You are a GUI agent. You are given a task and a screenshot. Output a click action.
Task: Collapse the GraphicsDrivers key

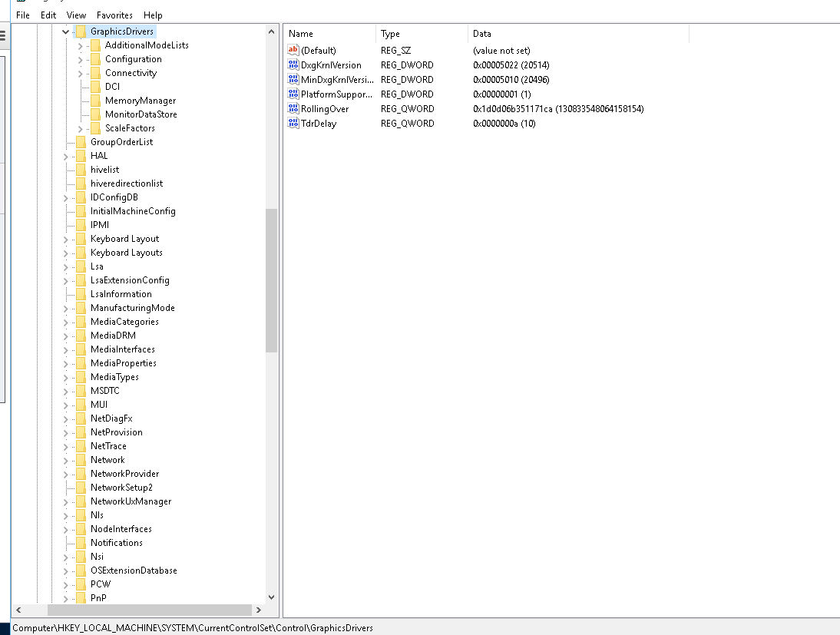click(x=66, y=31)
